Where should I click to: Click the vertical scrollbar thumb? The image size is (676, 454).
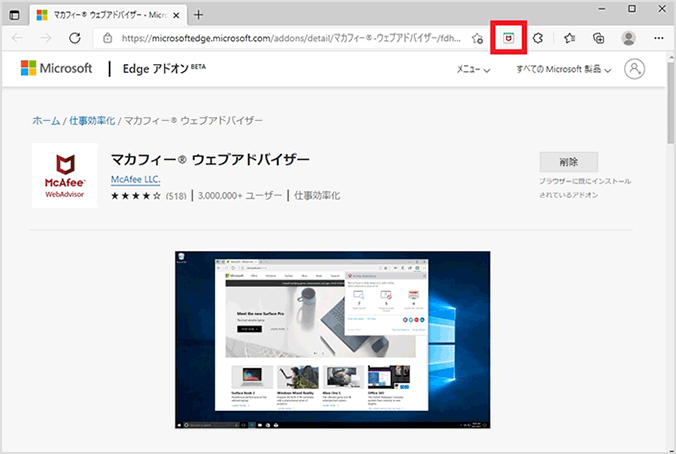(670, 103)
